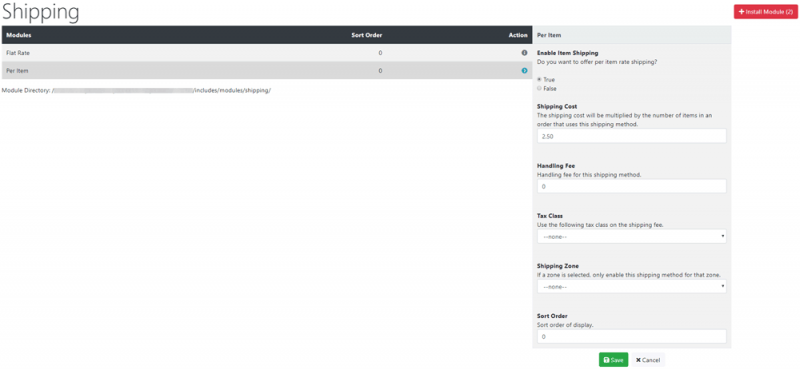The width and height of the screenshot is (800, 370).
Task: Select the False radio button
Action: point(539,88)
